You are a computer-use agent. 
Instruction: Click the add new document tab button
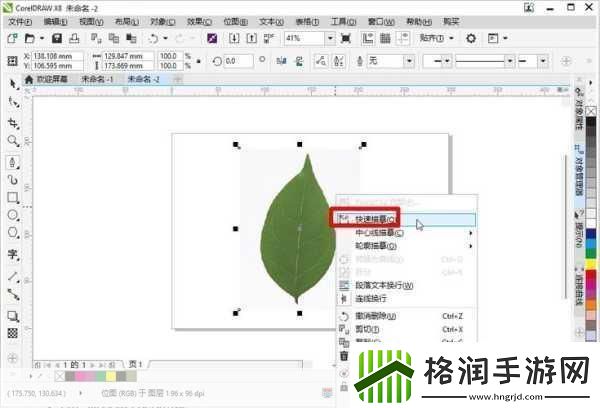178,80
